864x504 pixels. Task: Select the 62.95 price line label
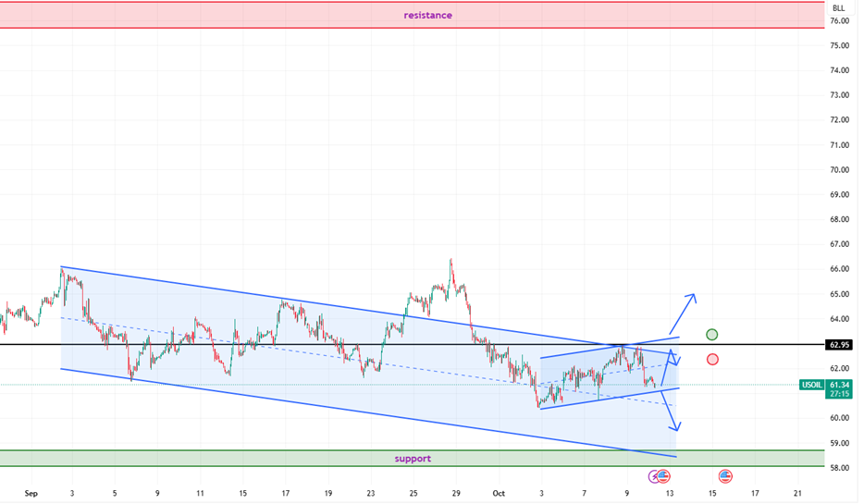838,345
